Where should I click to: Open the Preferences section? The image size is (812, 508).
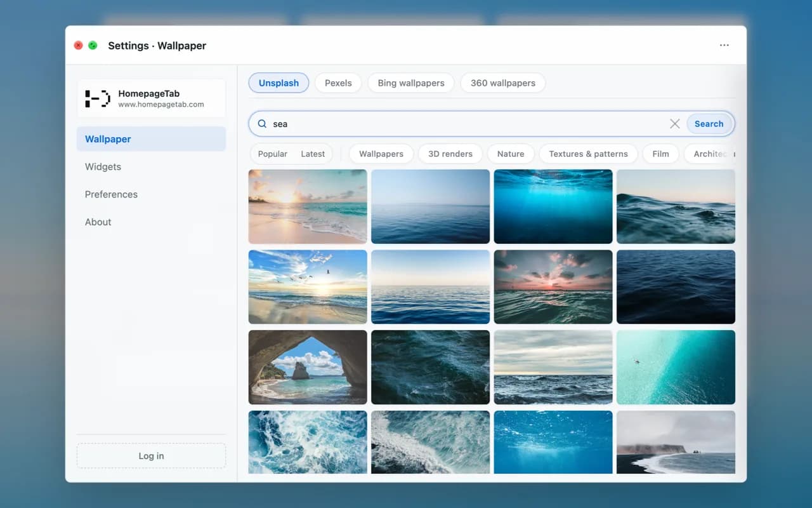(151, 194)
